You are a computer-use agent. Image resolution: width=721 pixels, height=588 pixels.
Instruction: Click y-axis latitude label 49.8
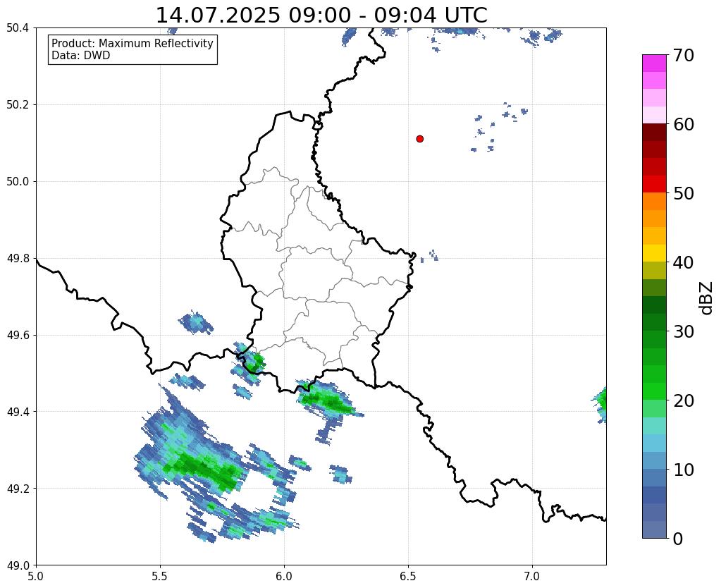(18, 259)
